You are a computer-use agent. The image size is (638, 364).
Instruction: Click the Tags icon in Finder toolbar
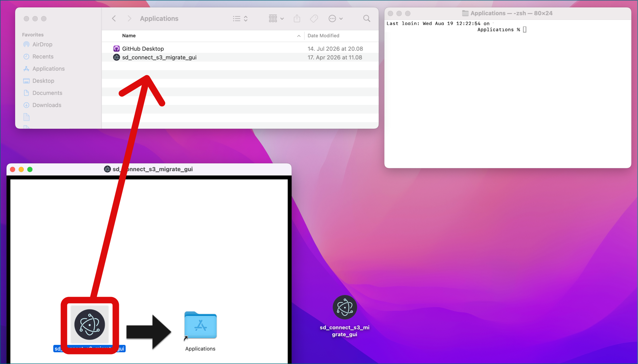314,19
